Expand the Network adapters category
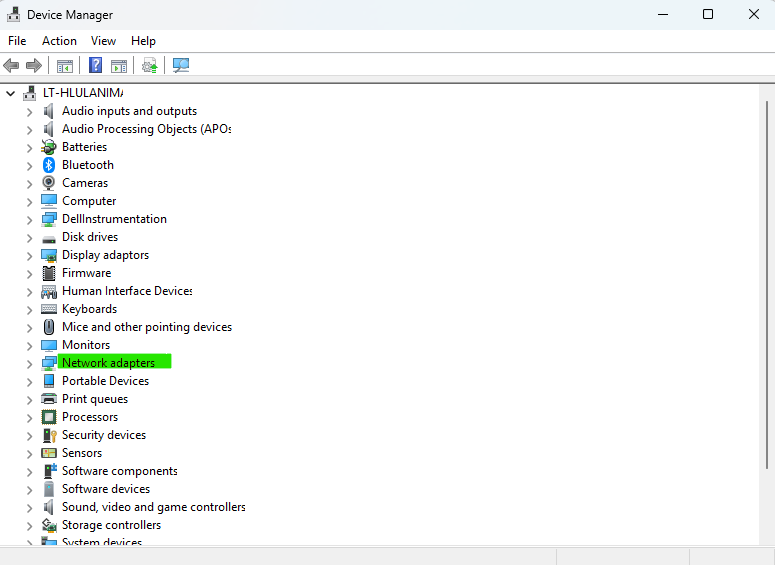775x565 pixels. (30, 364)
